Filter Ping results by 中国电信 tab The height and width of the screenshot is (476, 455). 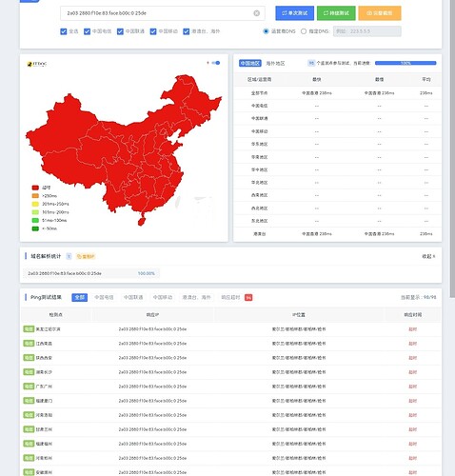[104, 297]
